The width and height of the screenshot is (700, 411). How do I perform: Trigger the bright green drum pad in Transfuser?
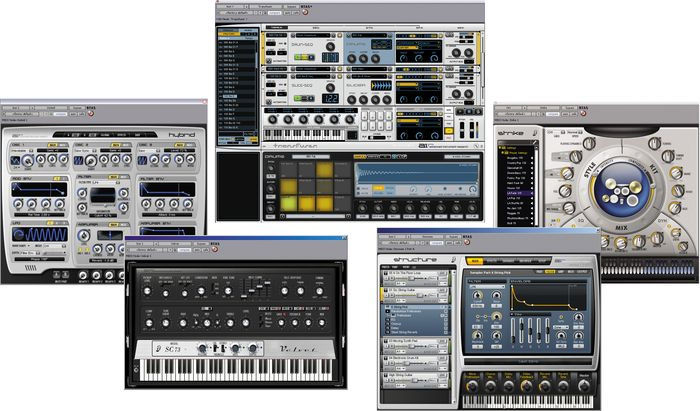coord(289,203)
